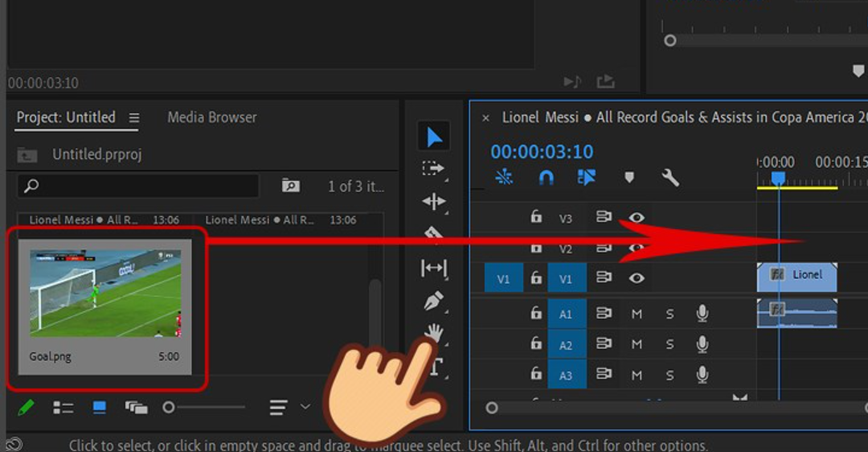Switch Project panel to List View

pos(63,408)
